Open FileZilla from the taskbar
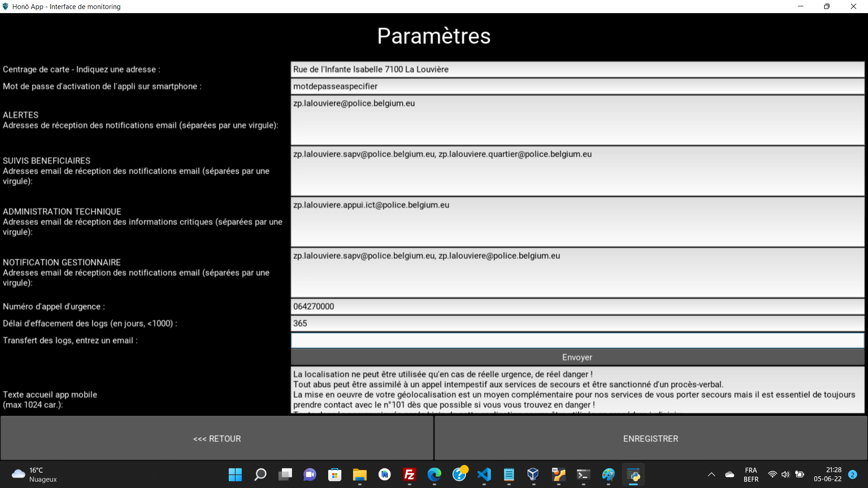 [x=410, y=474]
